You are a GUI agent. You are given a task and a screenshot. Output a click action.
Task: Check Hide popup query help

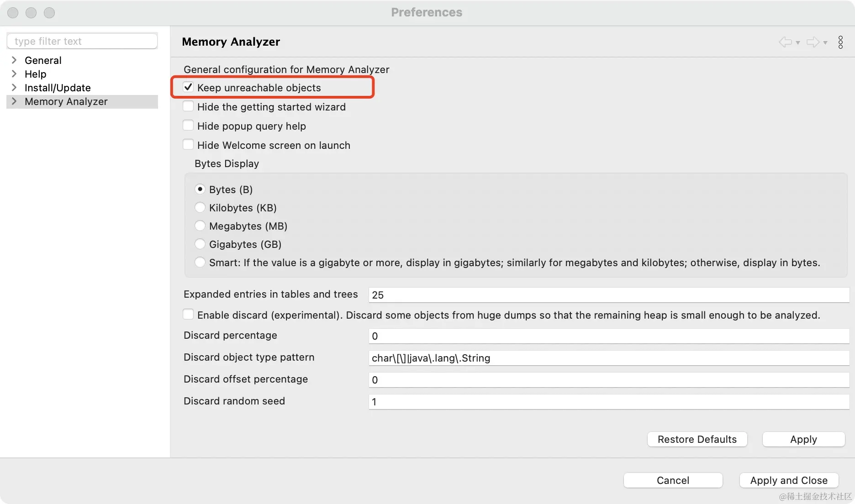click(188, 126)
